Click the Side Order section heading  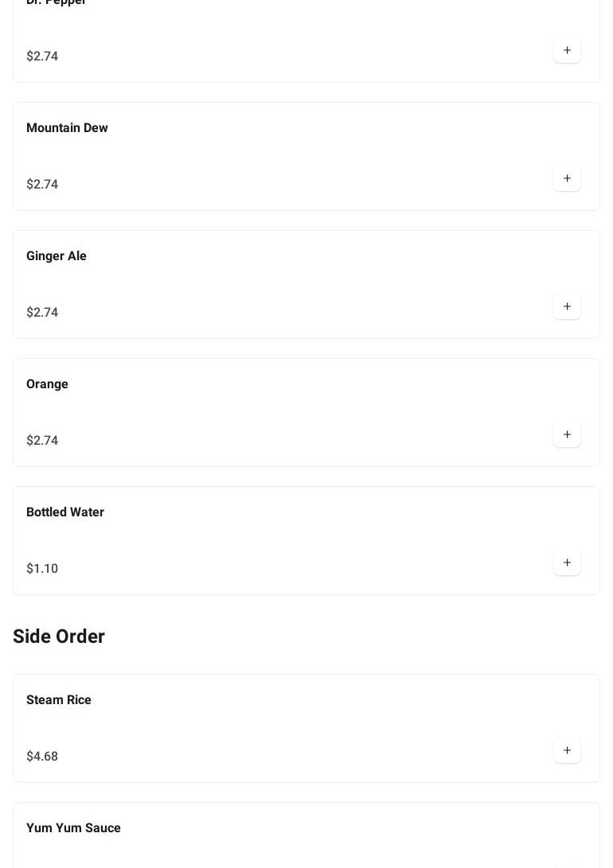point(59,636)
